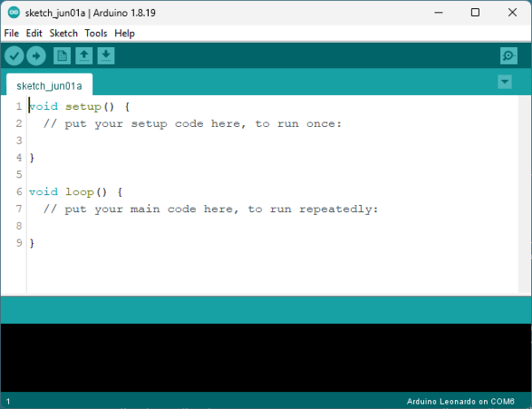The width and height of the screenshot is (532, 409).
Task: Create a new sketch with New icon
Action: [x=62, y=56]
